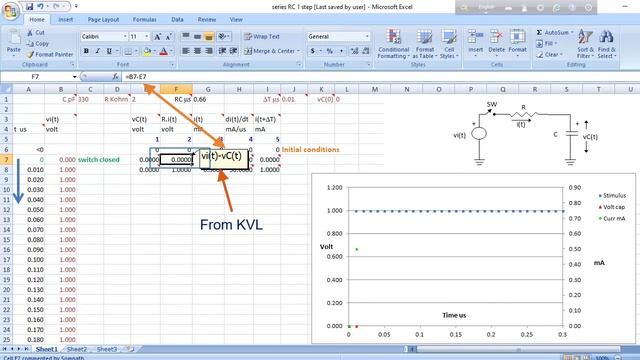The height and width of the screenshot is (360, 640).
Task: Click the Paste icon
Action: [14, 38]
